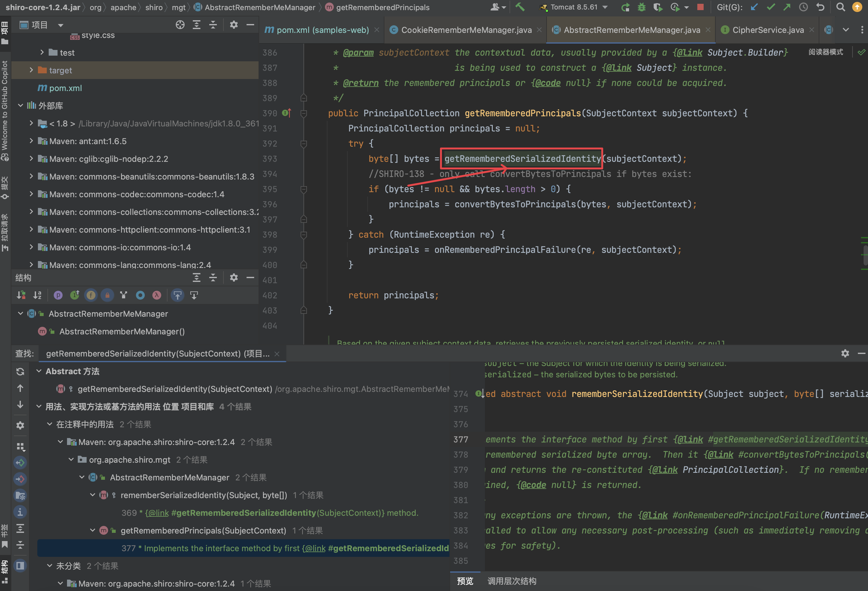868x591 pixels.
Task: Open the 书签 bookmarks tool window
Action: click(4, 536)
